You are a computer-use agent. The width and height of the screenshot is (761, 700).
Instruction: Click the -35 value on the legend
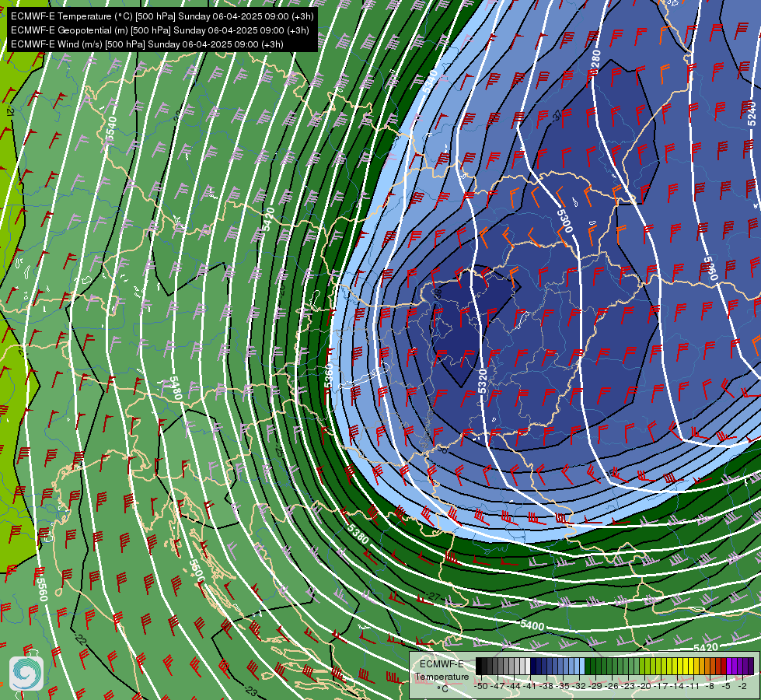(x=563, y=686)
